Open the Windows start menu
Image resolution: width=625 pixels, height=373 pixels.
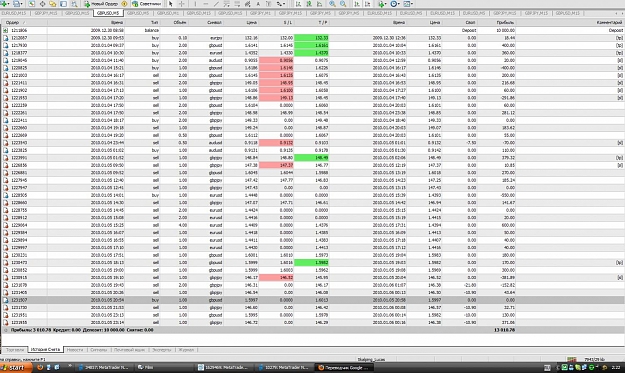pos(16,367)
